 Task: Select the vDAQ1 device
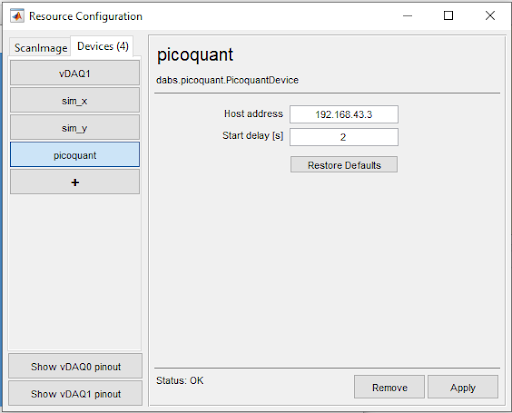pyautogui.click(x=75, y=73)
